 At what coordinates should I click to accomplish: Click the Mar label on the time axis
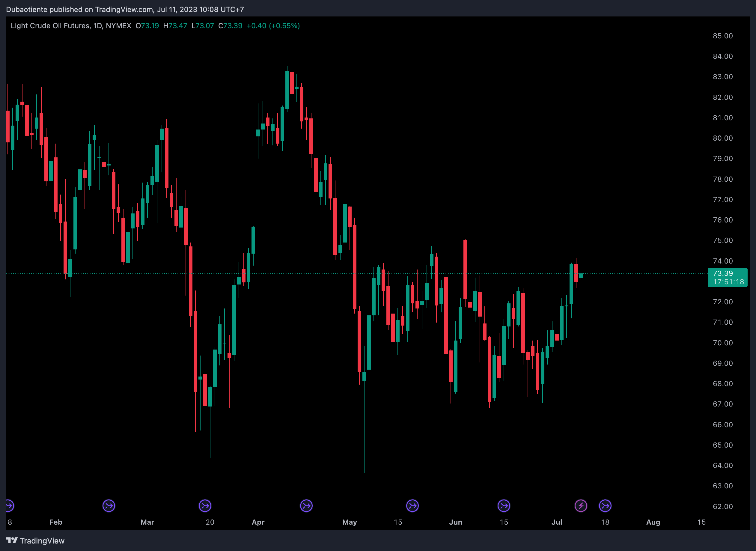[x=147, y=522]
